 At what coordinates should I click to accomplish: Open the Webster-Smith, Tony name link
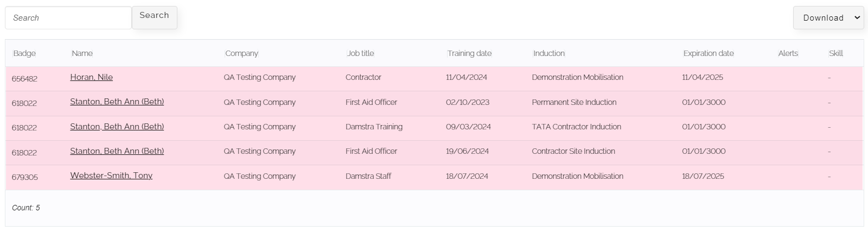pos(111,176)
